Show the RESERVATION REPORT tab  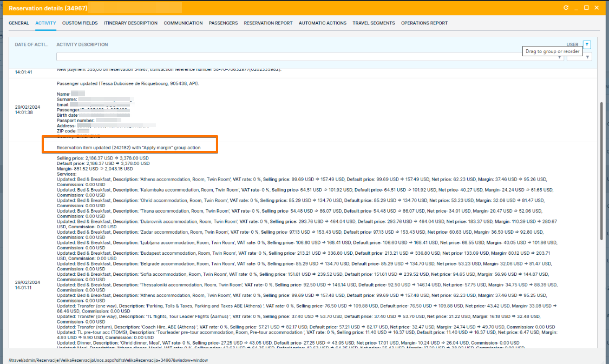click(x=268, y=23)
